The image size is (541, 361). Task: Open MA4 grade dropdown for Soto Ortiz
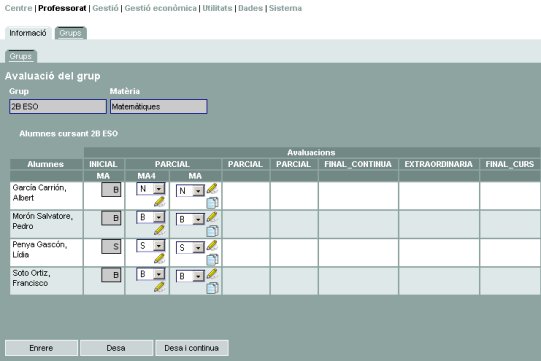151,274
